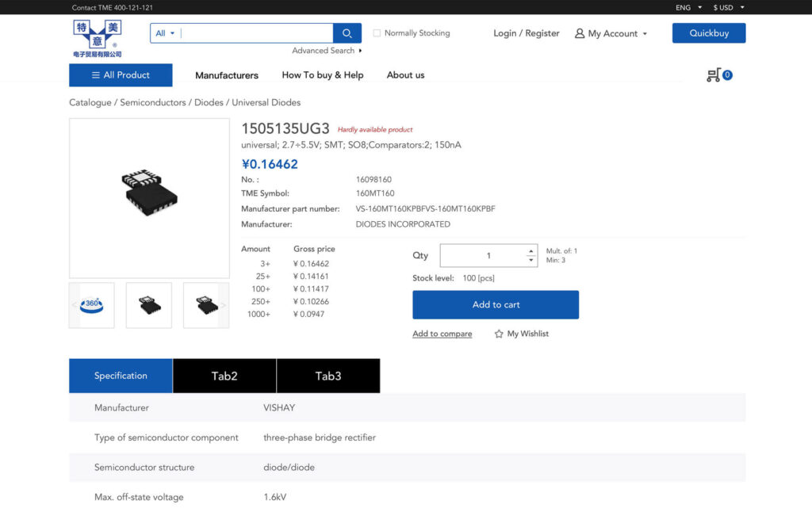Viewport: 812px width, 508px height.
Task: Select the second product thumbnail image
Action: 149,305
